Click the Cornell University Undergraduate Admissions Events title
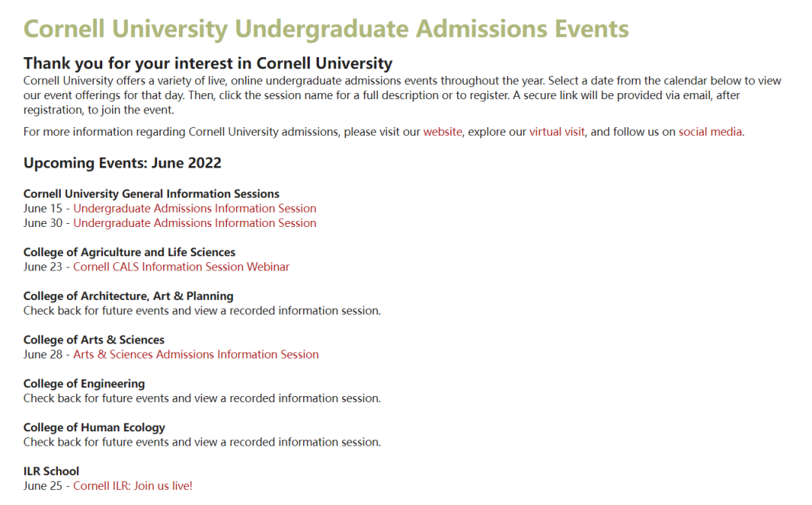 [326, 29]
